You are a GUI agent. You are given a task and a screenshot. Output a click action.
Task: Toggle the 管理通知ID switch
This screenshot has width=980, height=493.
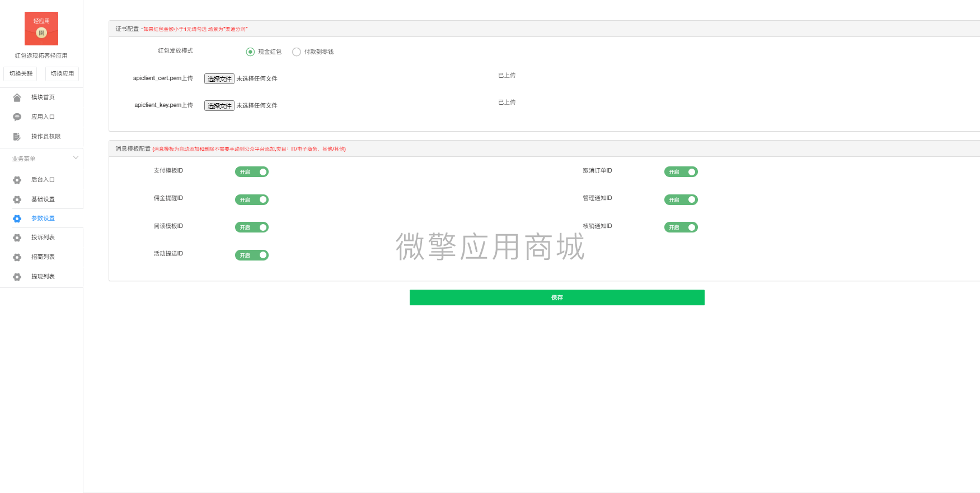click(681, 200)
